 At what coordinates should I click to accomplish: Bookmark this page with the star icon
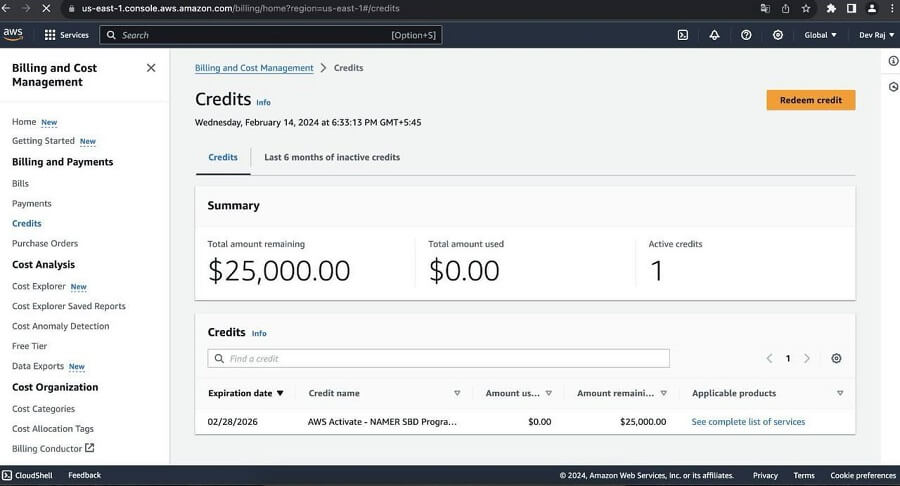point(806,8)
